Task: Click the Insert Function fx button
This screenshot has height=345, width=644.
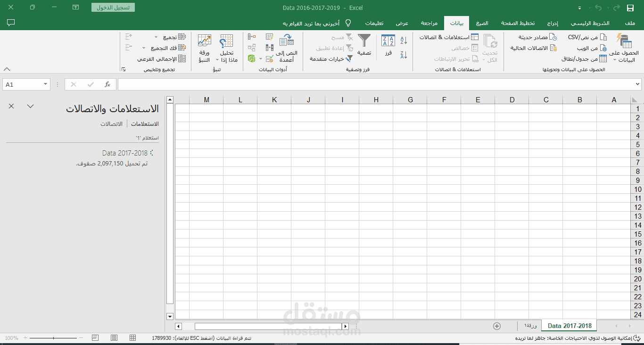Action: 107,84
